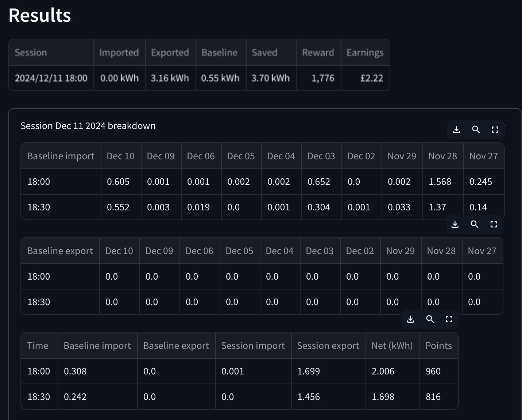Screen dimensions: 522x420
Task: Select the £2.22 earnings cell
Action: tap(366, 78)
